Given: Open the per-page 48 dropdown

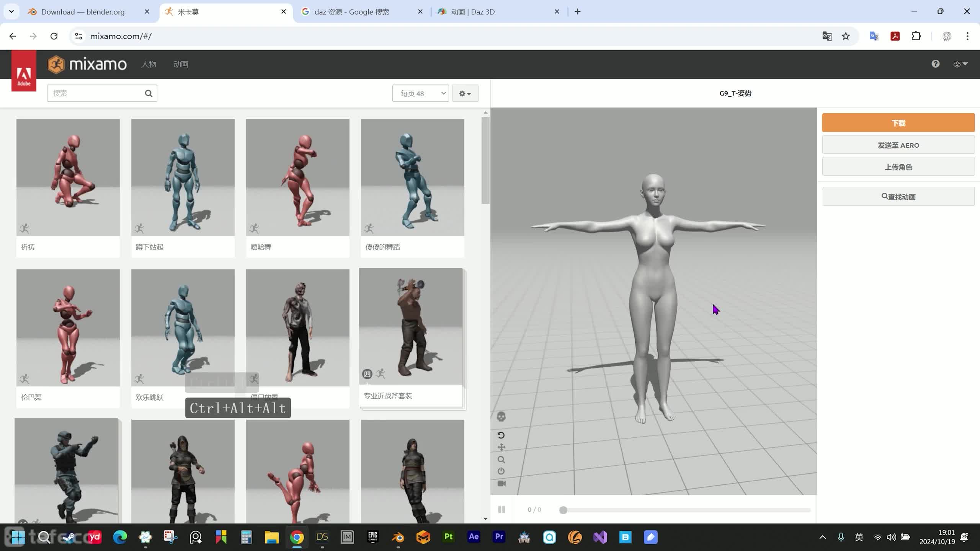Looking at the screenshot, I should [x=420, y=93].
